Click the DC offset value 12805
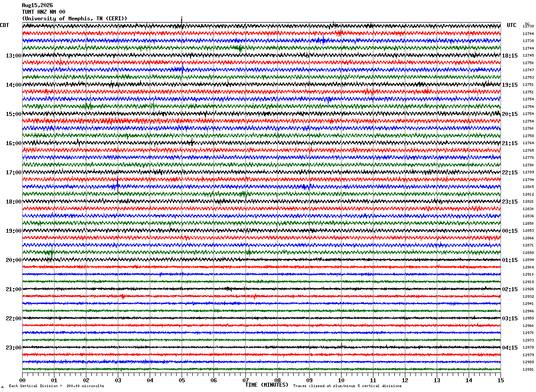Viewport: 536px width, 392px height. point(528,187)
